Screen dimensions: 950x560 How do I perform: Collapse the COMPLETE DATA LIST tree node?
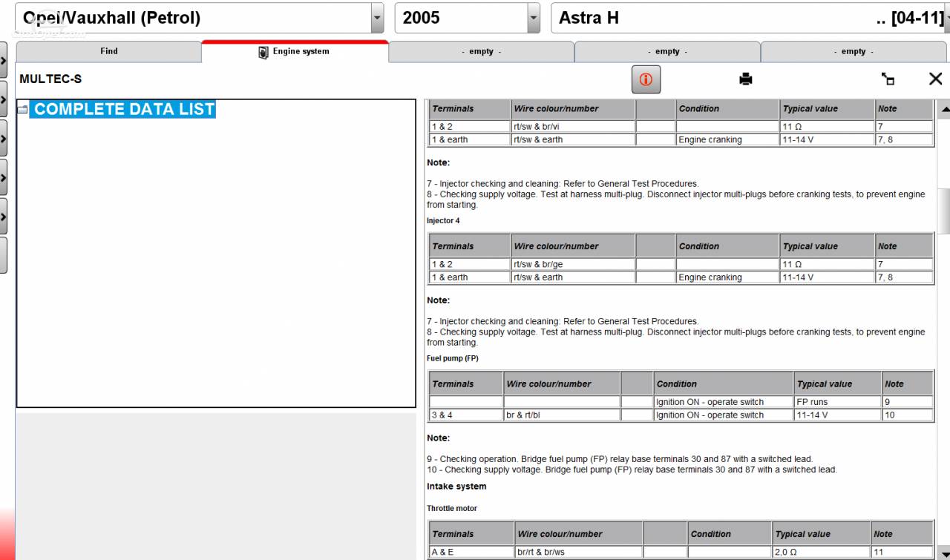pyautogui.click(x=23, y=110)
